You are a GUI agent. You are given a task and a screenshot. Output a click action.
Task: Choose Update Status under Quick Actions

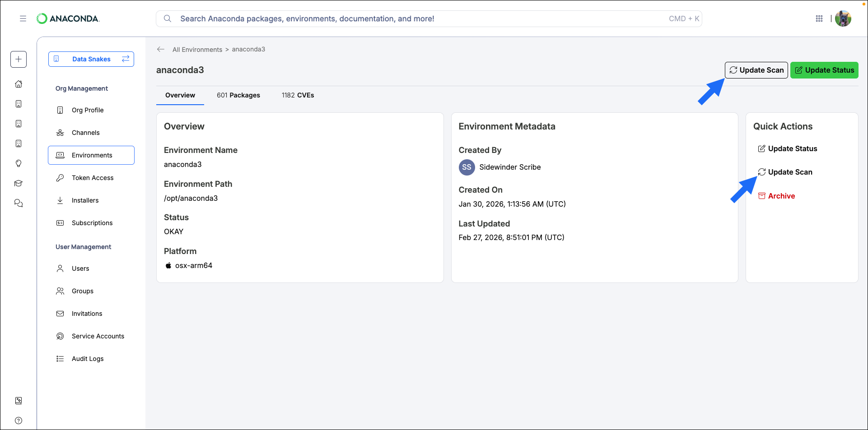point(788,148)
